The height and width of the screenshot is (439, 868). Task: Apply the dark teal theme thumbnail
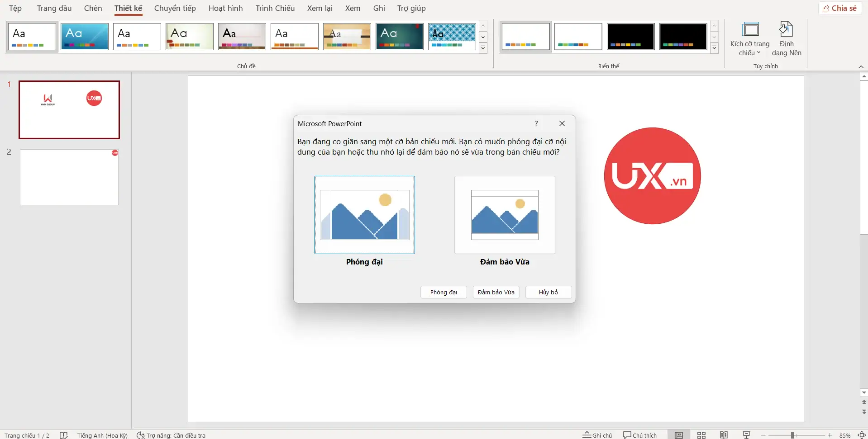400,37
